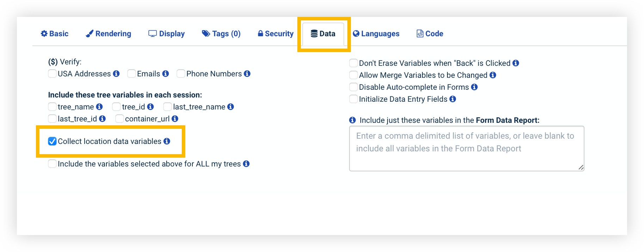Click info icon next to tree_name
The width and height of the screenshot is (644, 252).
(99, 107)
